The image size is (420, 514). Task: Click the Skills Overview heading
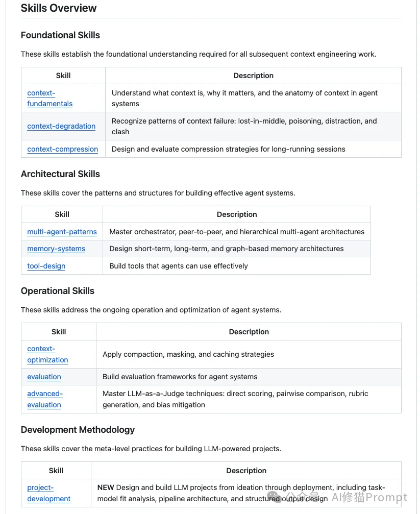click(58, 8)
